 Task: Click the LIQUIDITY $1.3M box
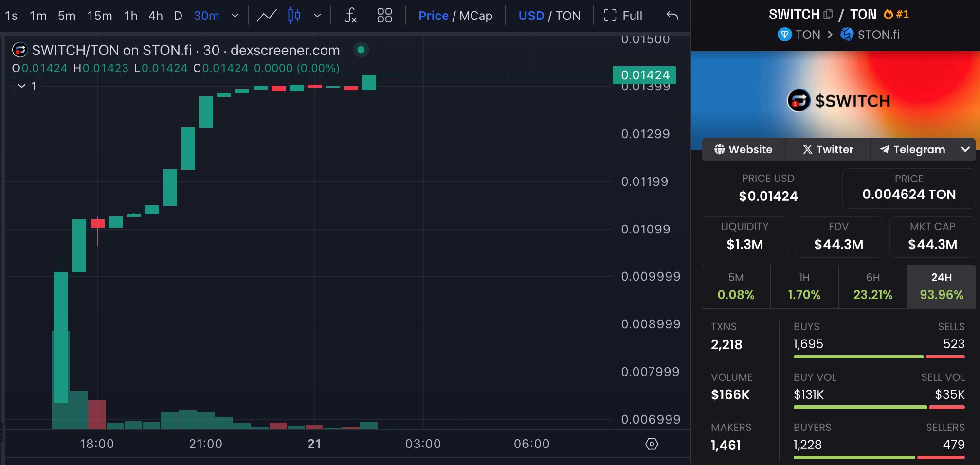745,237
